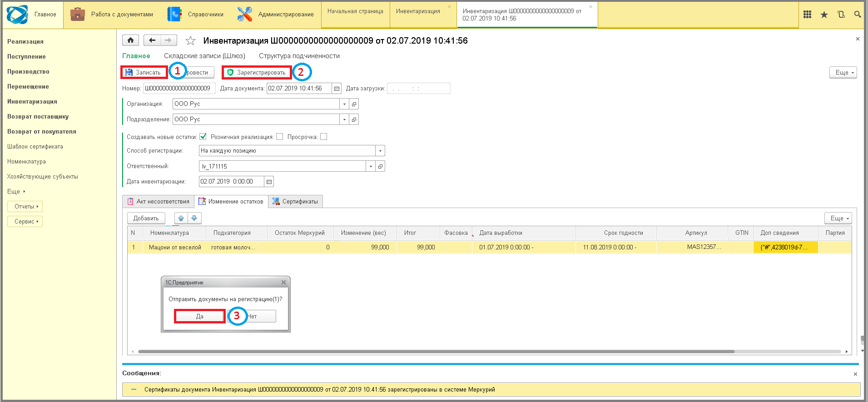Uncheck Создавать новые остатки checkbox
The width and height of the screenshot is (868, 402).
(x=203, y=137)
